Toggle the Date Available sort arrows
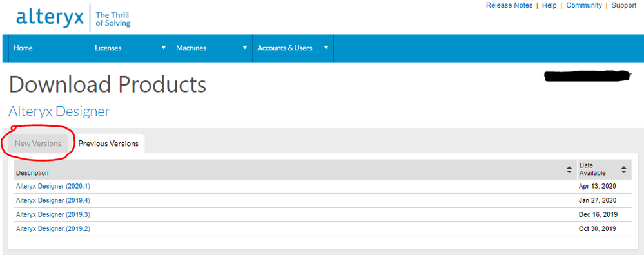The height and width of the screenshot is (260, 644). (x=623, y=169)
